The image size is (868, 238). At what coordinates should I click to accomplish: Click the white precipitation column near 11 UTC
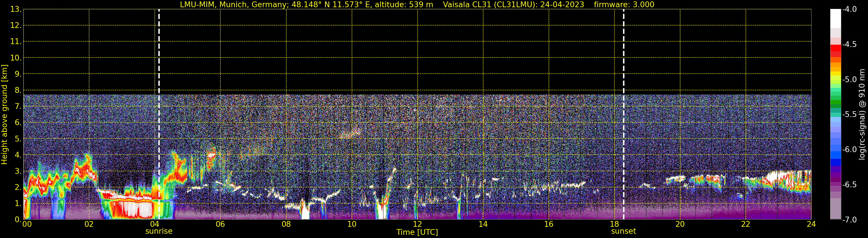point(382,211)
